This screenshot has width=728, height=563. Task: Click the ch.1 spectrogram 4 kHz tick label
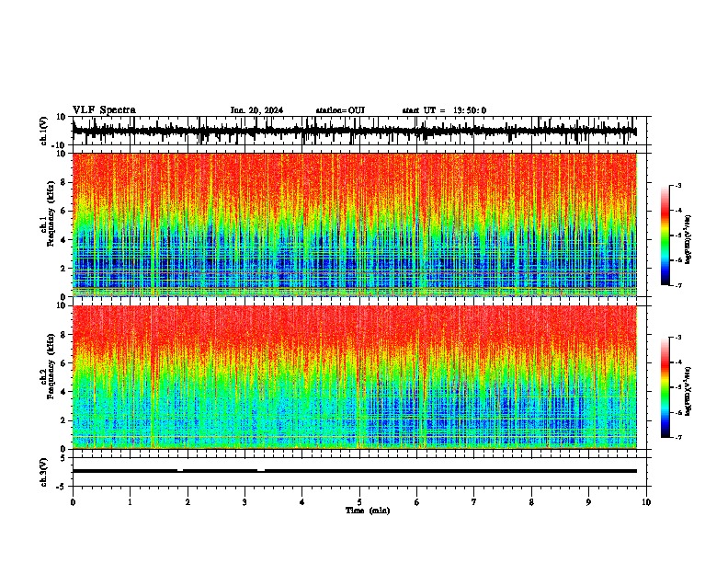click(63, 240)
